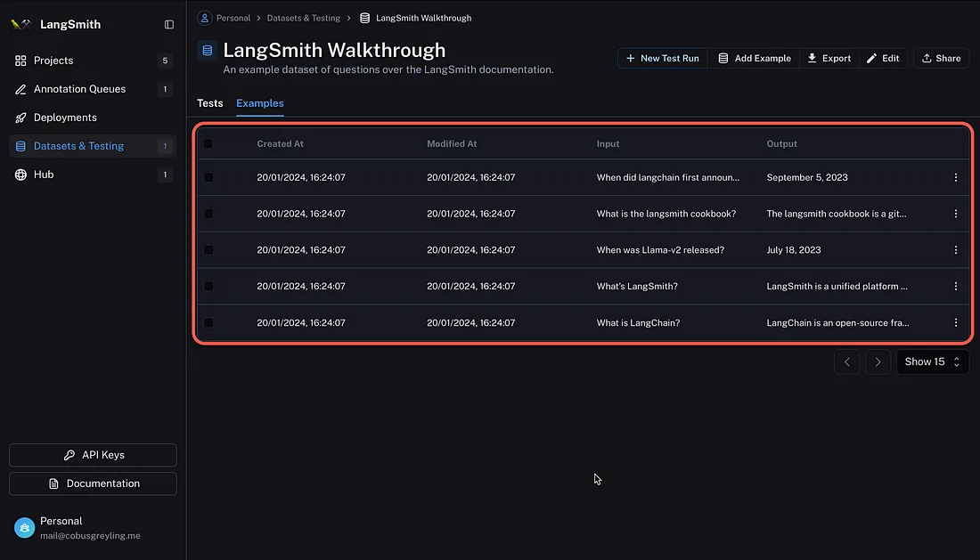Click the Projects count badge showing 5
The height and width of the screenshot is (560, 980).
click(165, 61)
